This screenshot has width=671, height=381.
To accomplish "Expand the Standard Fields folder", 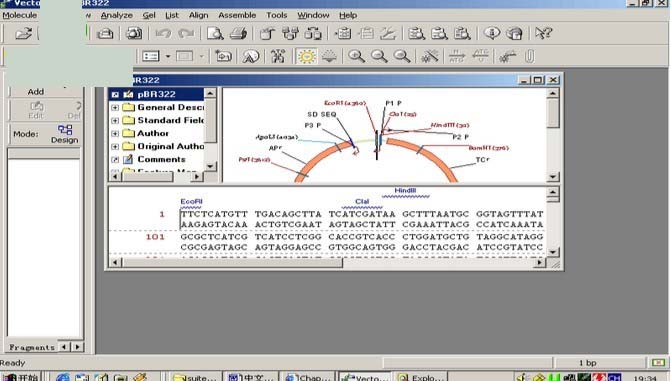I will point(115,120).
